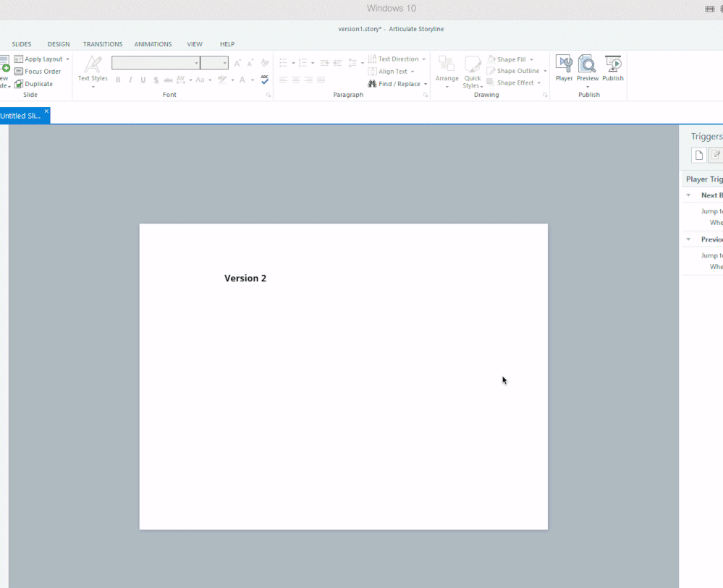Expand the Apply Layout dropdown
The image size is (723, 588).
pyautogui.click(x=68, y=59)
